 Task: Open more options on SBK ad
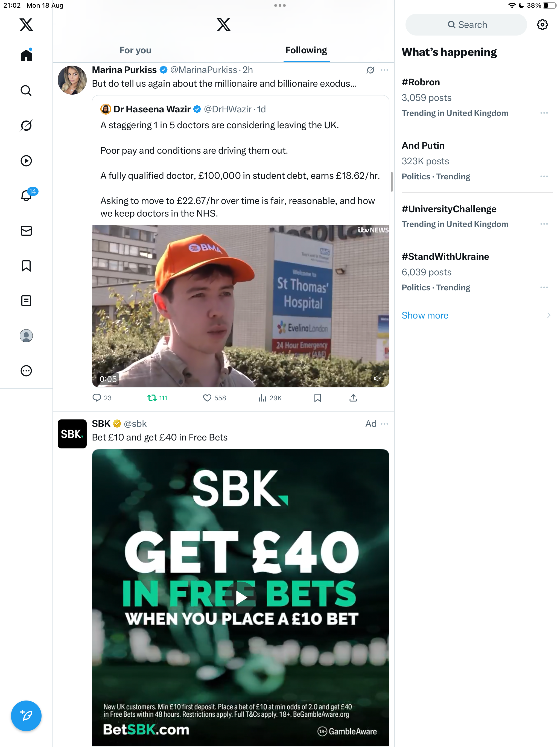384,424
